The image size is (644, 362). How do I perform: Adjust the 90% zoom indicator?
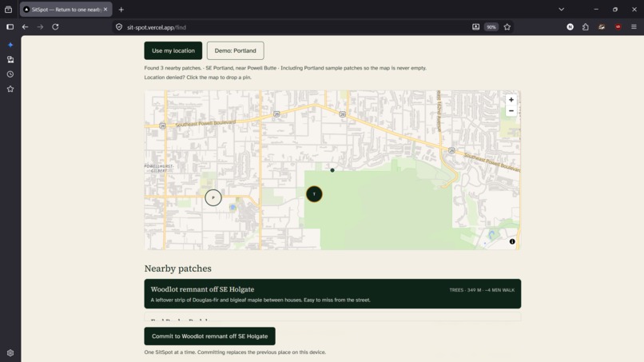click(x=491, y=27)
